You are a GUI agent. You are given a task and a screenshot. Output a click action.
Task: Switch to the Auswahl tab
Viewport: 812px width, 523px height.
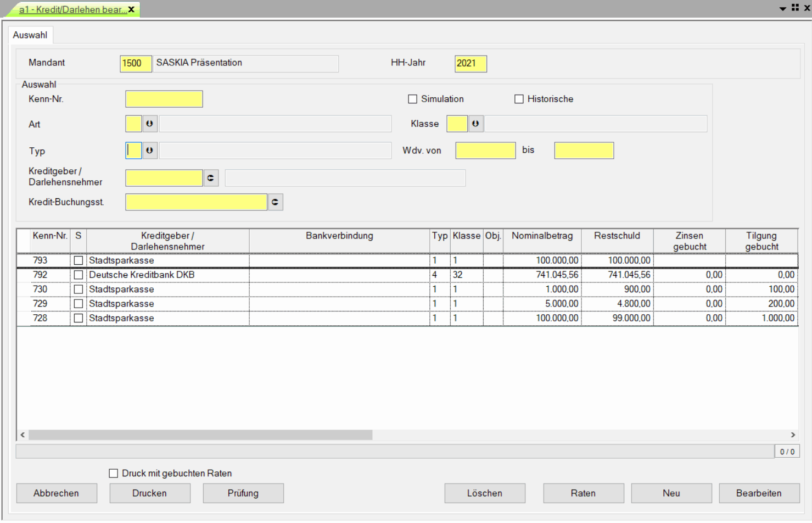[x=30, y=35]
